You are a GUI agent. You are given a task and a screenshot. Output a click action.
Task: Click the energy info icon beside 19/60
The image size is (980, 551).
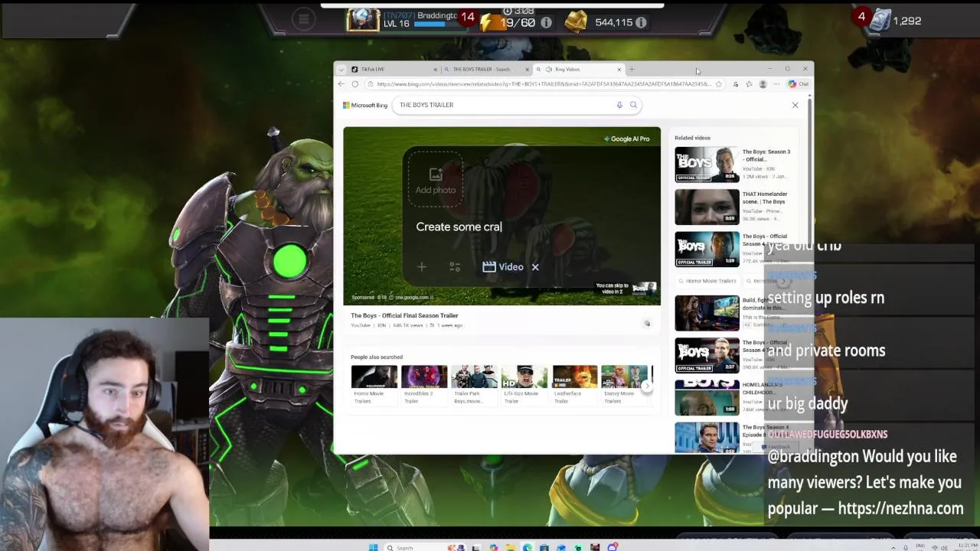point(546,22)
